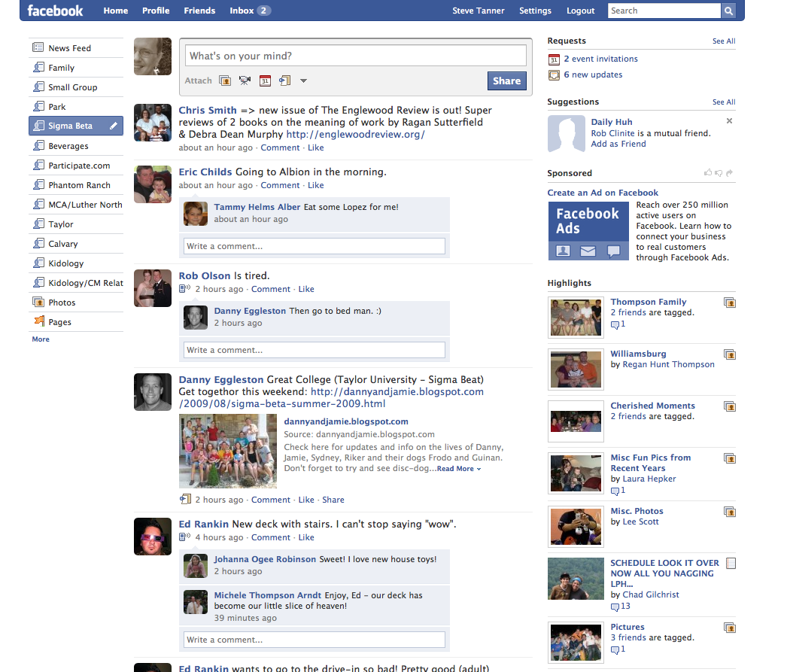Click the Facebook logo

tap(55, 11)
